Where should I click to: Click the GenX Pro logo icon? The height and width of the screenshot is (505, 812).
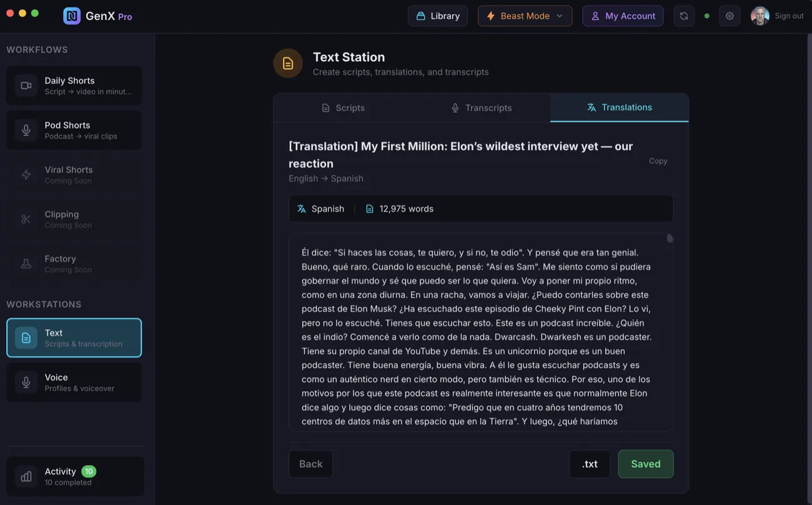coord(72,16)
